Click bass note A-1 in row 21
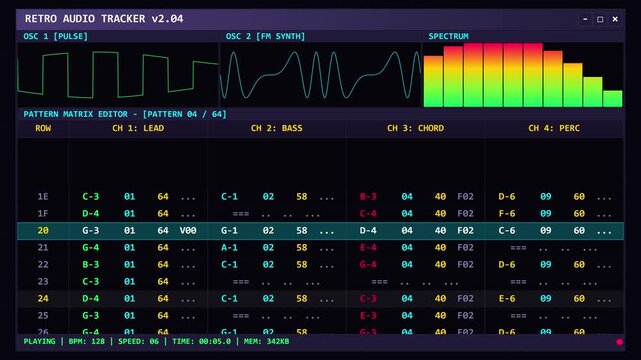Viewport: 641px width, 360px height. point(229,248)
